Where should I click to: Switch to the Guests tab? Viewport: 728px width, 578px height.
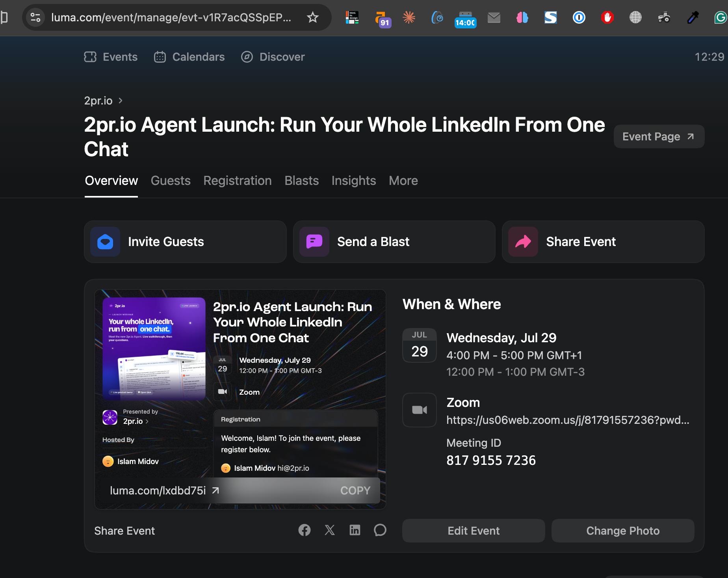point(171,181)
